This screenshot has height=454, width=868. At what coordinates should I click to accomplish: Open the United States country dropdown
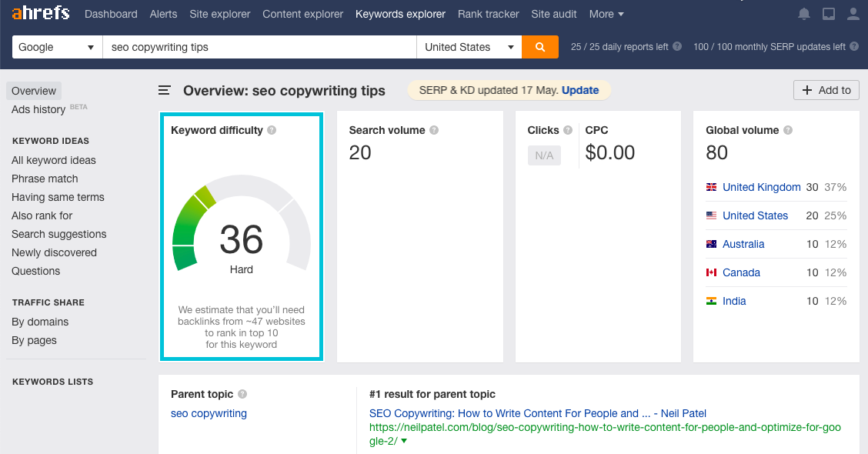point(469,47)
